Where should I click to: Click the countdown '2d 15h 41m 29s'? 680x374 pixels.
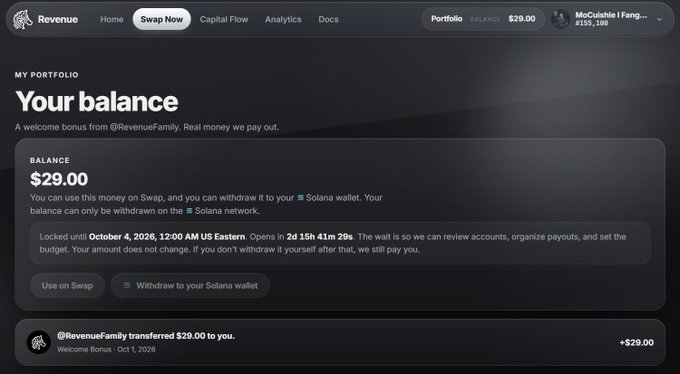pos(320,237)
